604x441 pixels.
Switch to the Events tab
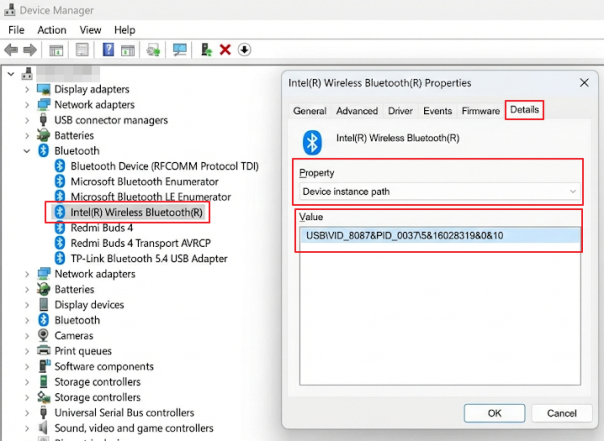[437, 111]
